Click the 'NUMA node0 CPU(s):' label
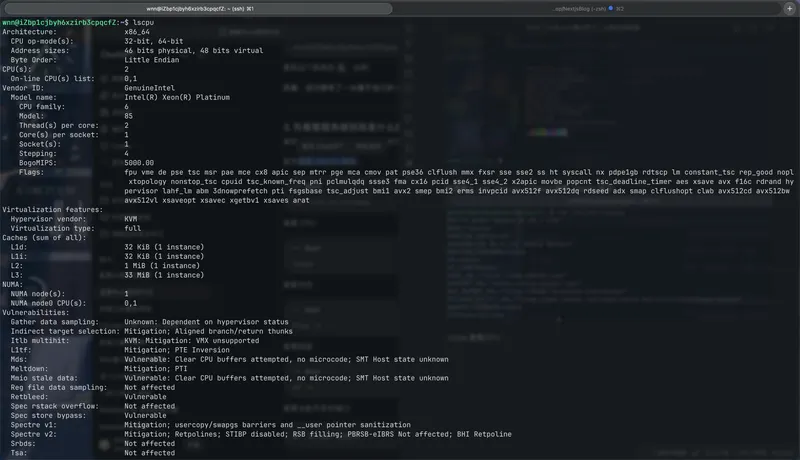The width and height of the screenshot is (800, 460). [x=48, y=303]
